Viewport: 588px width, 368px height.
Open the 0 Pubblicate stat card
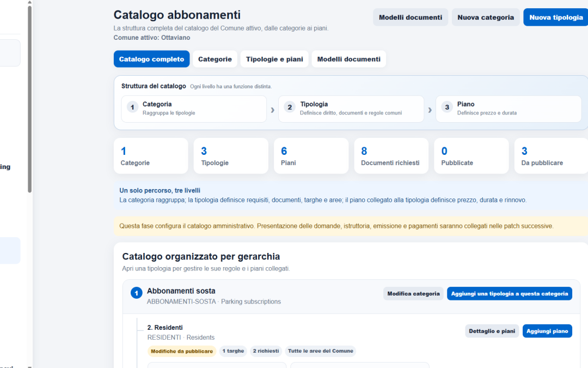(471, 156)
